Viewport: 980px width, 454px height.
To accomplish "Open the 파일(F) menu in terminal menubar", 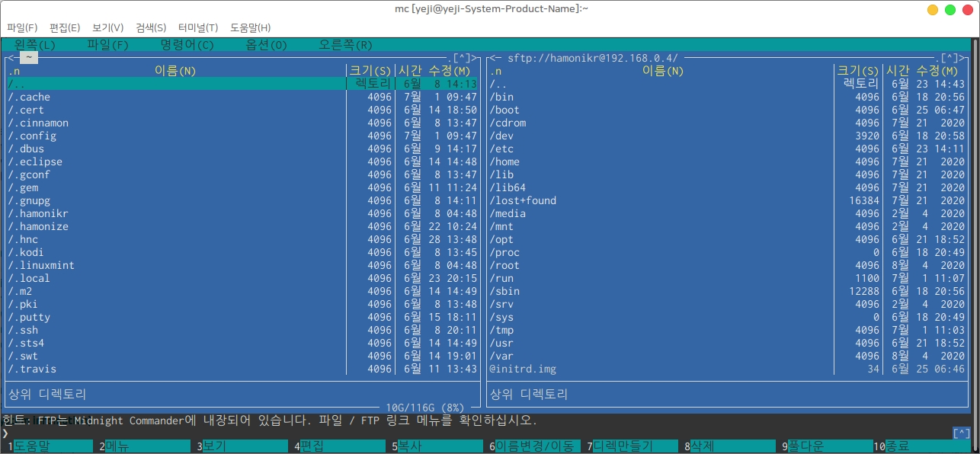I will pyautogui.click(x=21, y=27).
